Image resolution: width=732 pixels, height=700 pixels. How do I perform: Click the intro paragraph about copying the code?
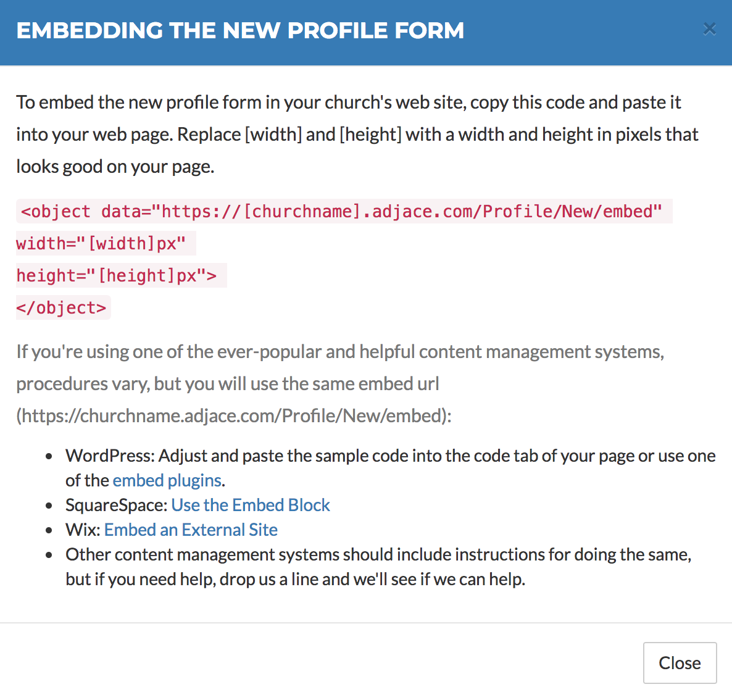click(x=357, y=134)
